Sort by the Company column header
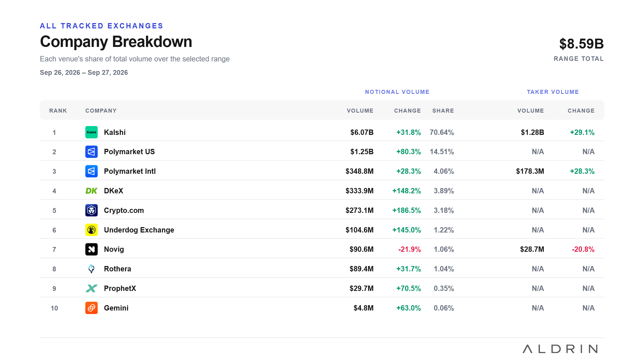The image size is (644, 362). click(101, 111)
